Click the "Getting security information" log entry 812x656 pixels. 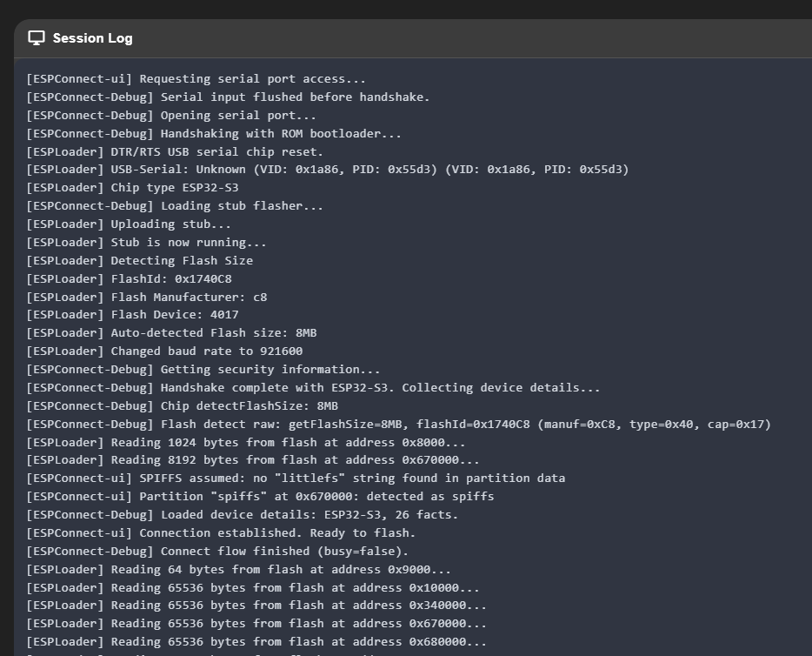pyautogui.click(x=203, y=370)
